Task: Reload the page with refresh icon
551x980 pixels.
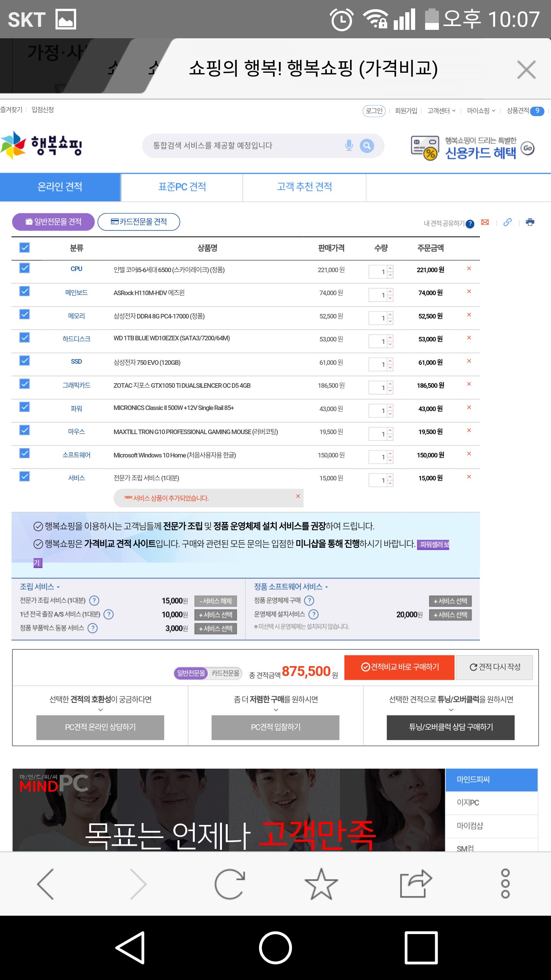Action: pos(230,884)
